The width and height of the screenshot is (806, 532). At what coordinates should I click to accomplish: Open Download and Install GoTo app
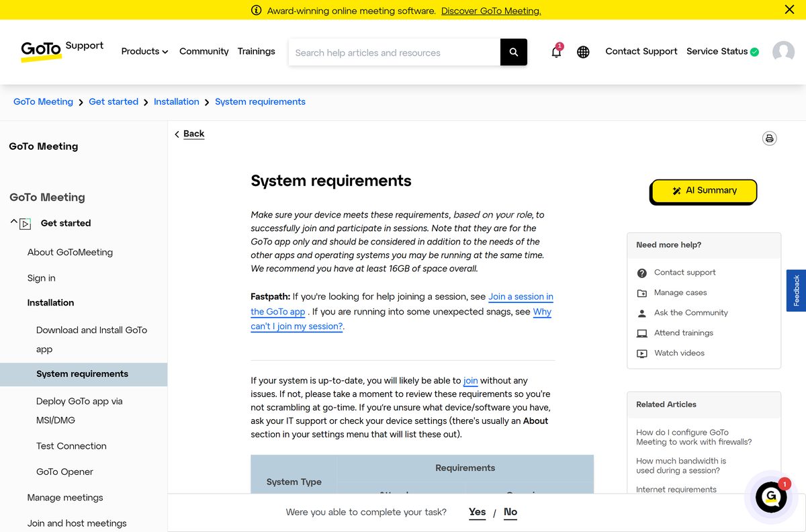coord(91,339)
